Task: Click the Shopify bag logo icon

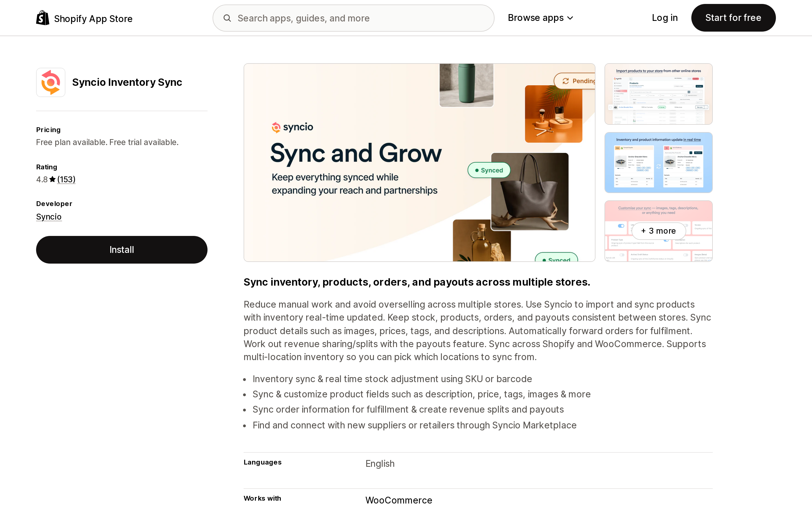Action: click(43, 18)
